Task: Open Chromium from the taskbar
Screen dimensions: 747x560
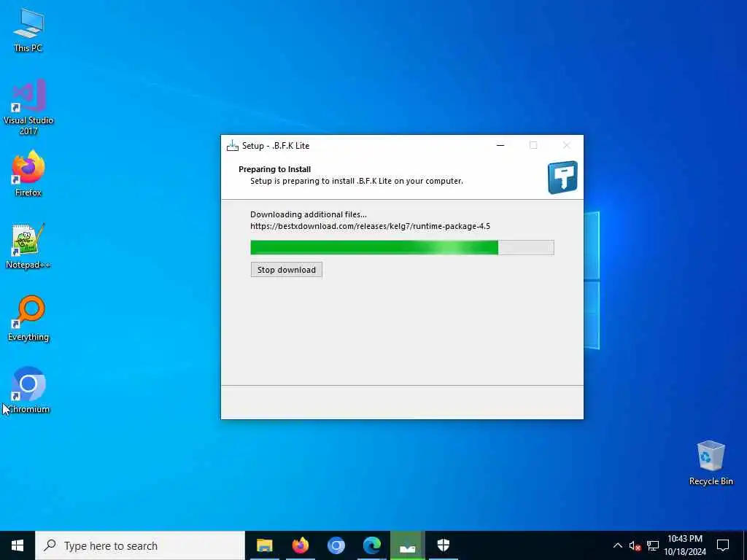Action: [x=336, y=545]
